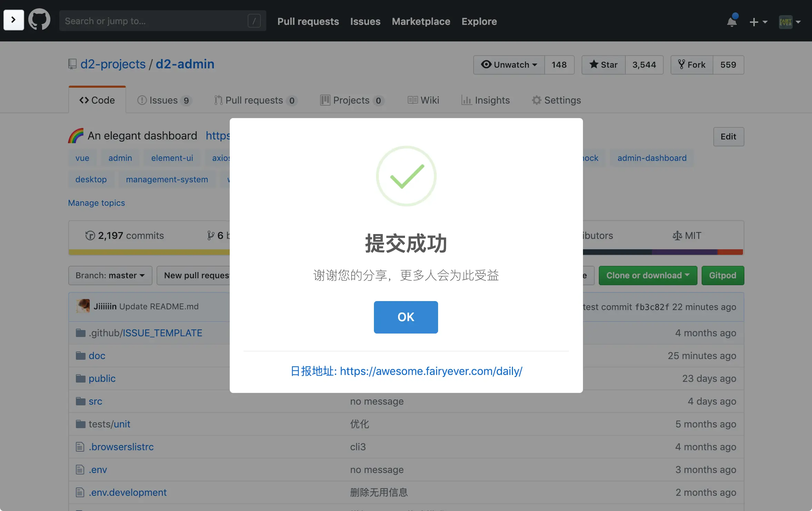The image size is (812, 511).
Task: Open the notifications bell
Action: 732,21
